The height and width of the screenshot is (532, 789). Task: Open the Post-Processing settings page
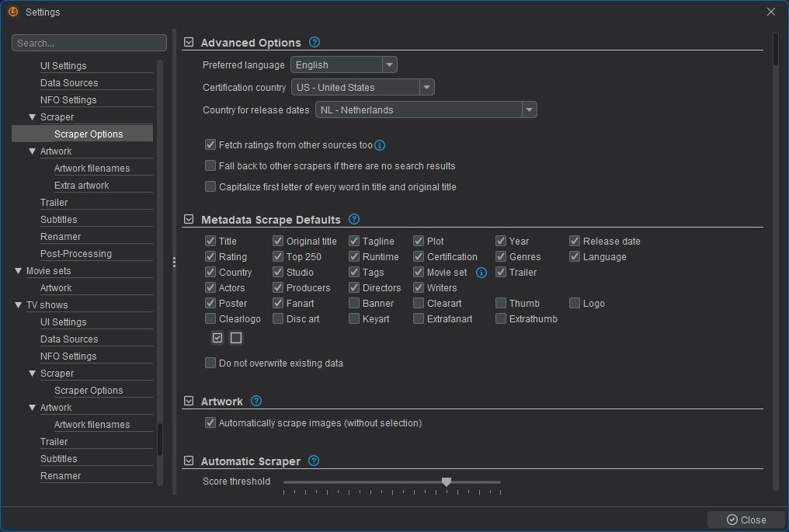click(76, 254)
